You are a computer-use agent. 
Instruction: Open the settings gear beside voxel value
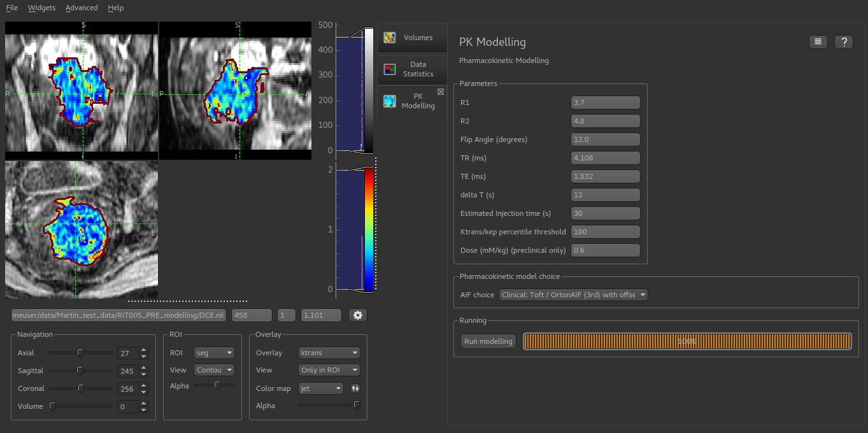pyautogui.click(x=358, y=315)
